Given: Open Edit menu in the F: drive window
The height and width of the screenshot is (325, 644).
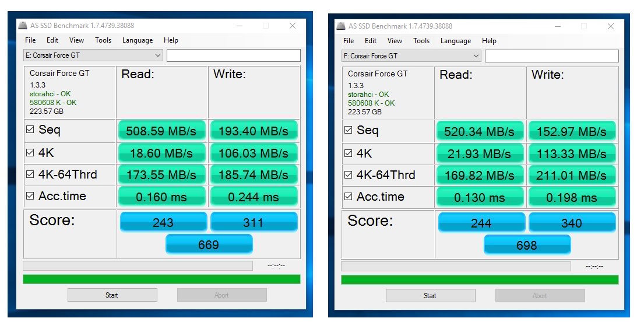Looking at the screenshot, I should coord(371,40).
